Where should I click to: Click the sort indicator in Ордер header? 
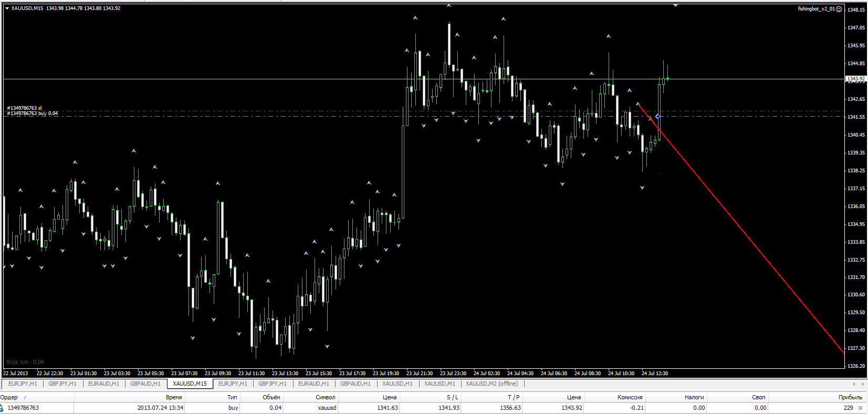(25, 397)
